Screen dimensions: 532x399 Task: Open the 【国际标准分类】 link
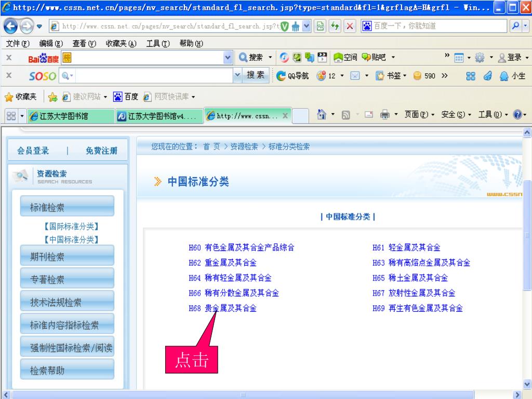pos(71,227)
